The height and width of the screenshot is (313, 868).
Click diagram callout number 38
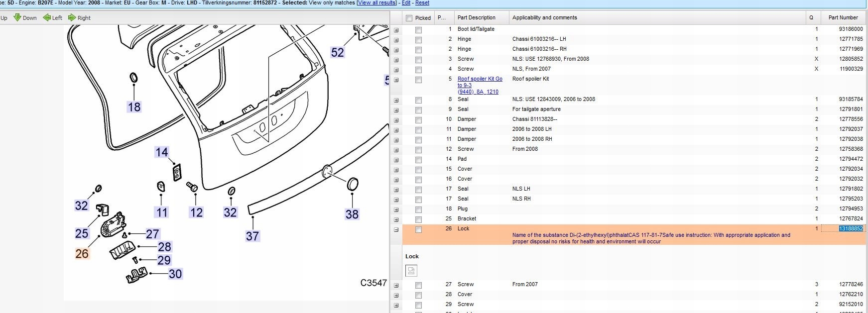tap(352, 214)
